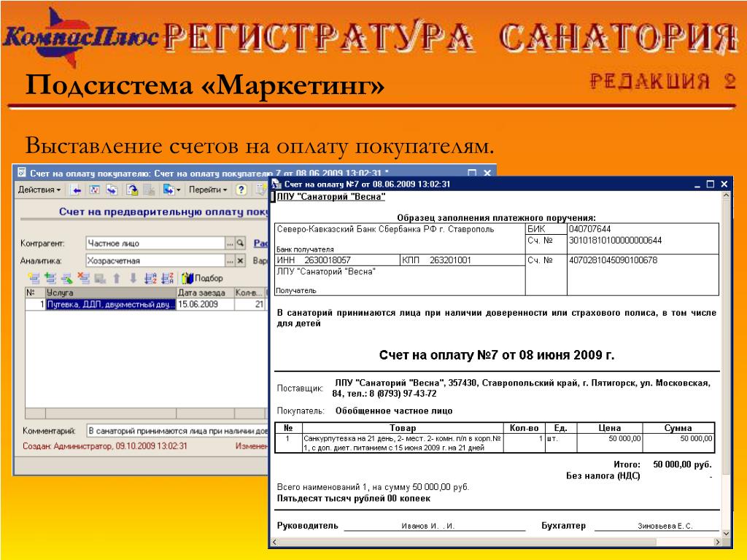
Task: Click the № column header in services table
Action: coord(35,292)
